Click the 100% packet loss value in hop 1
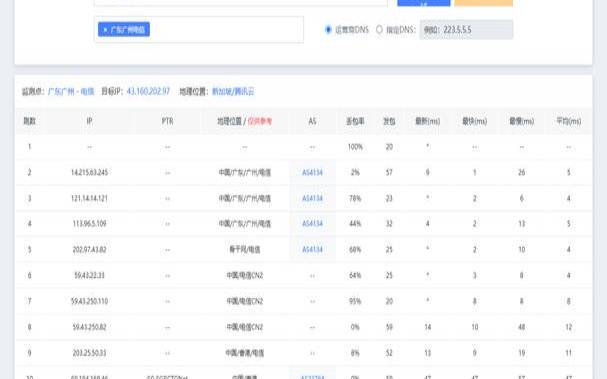 coord(355,147)
